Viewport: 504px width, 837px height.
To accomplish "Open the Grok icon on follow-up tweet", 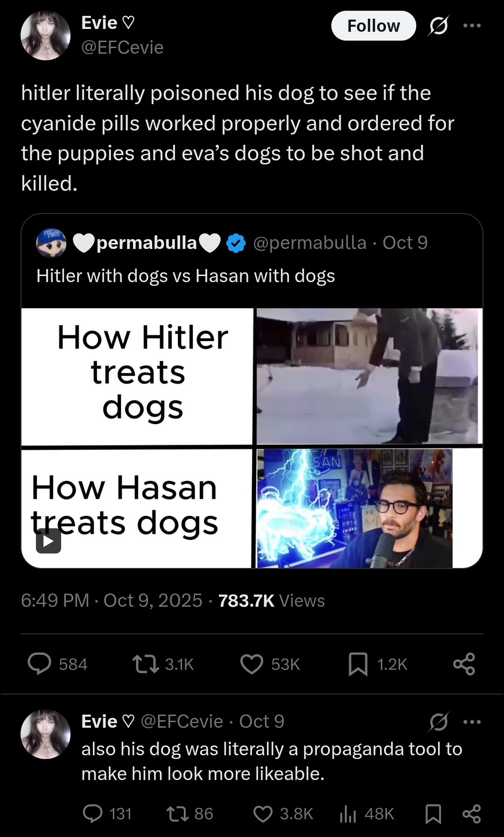I will coord(438,722).
